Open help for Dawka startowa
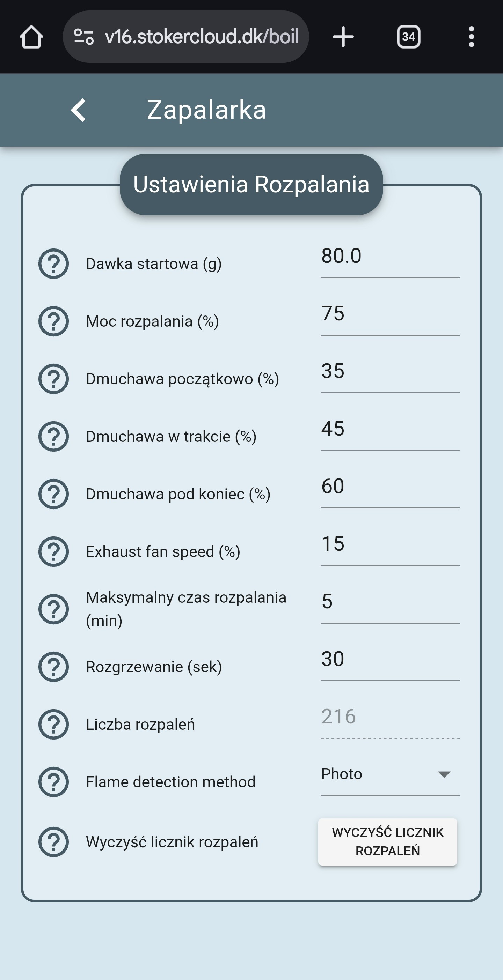The width and height of the screenshot is (503, 980). (x=54, y=263)
